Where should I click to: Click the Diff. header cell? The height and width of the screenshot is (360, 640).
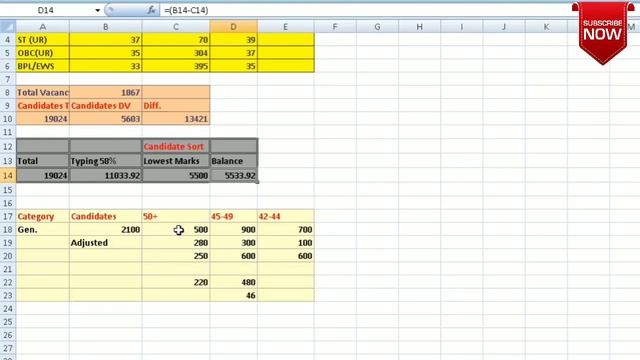click(x=176, y=106)
